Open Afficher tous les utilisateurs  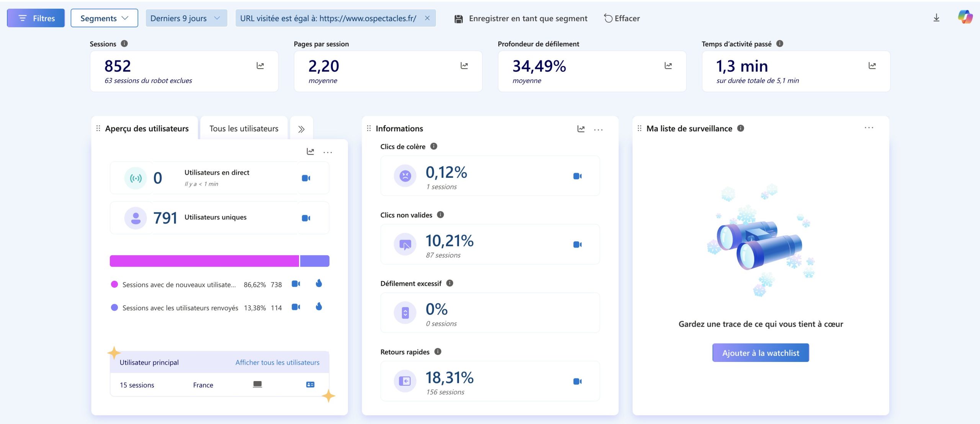pos(277,362)
